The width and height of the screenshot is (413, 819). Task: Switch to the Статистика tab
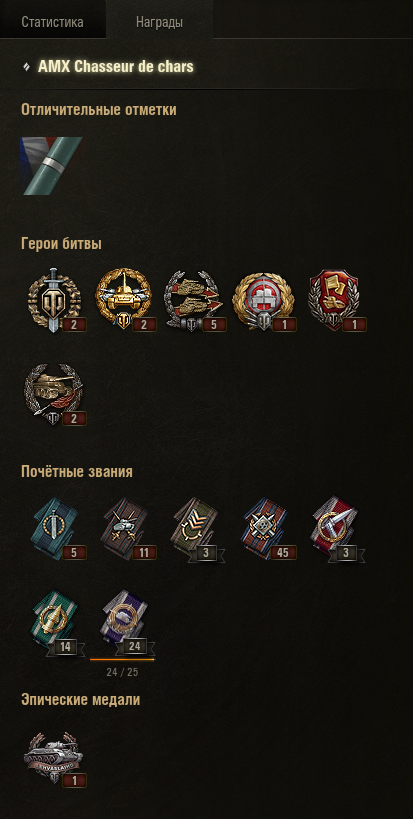[x=52, y=22]
